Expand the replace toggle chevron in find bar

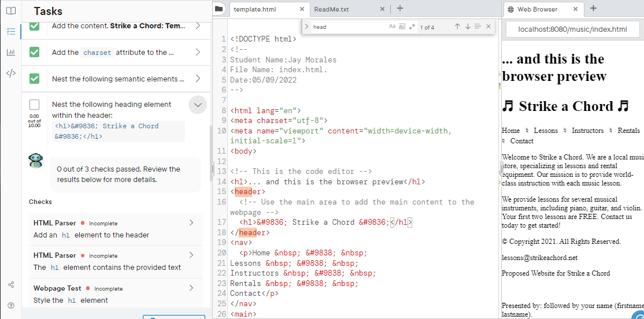click(x=306, y=27)
